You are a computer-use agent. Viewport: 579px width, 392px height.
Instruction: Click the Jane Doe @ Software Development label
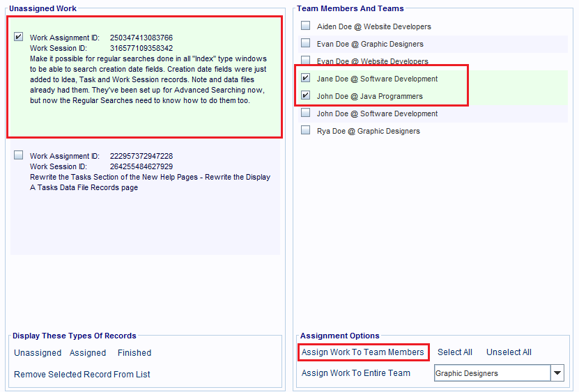click(377, 79)
